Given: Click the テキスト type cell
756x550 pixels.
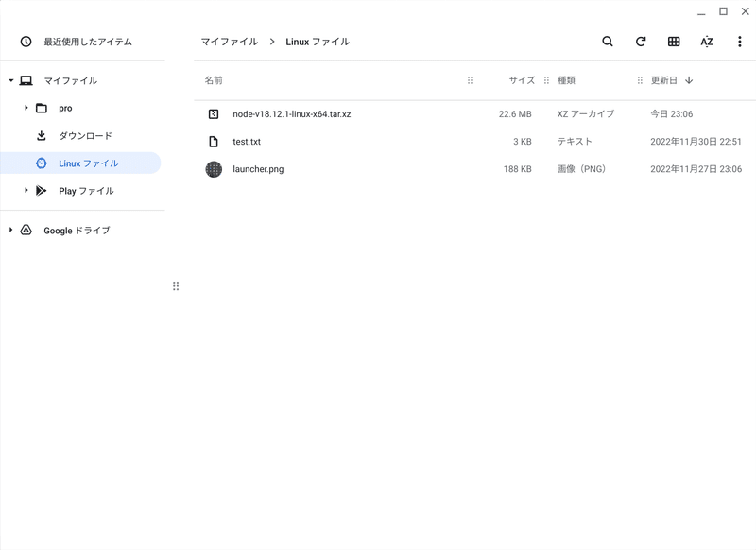Looking at the screenshot, I should (x=575, y=142).
